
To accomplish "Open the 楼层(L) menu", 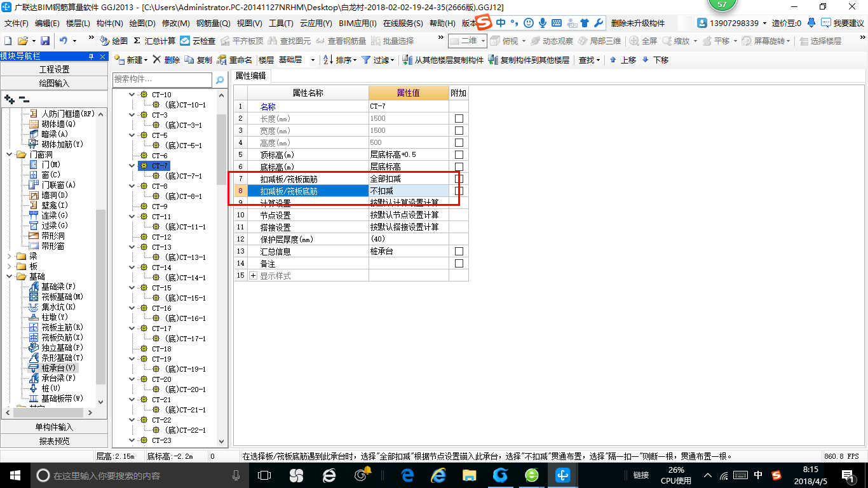I will click(x=78, y=23).
